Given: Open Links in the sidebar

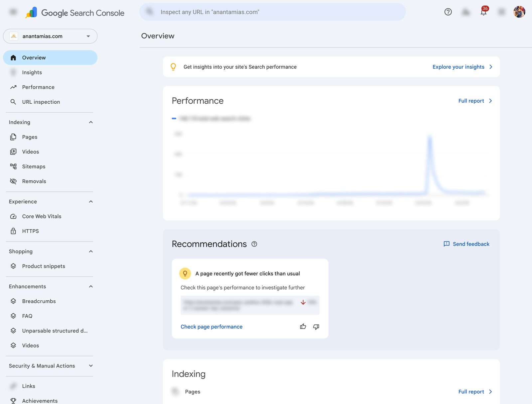Looking at the screenshot, I should pos(50,386).
